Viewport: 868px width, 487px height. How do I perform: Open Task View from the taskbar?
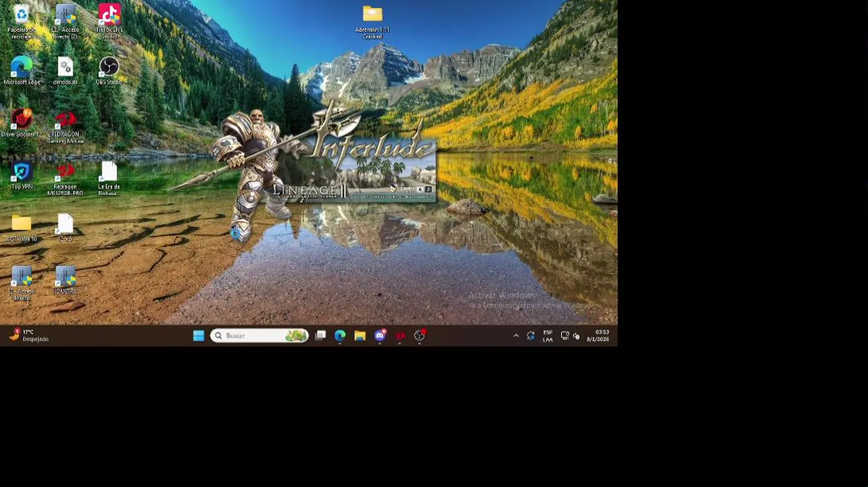coord(320,335)
